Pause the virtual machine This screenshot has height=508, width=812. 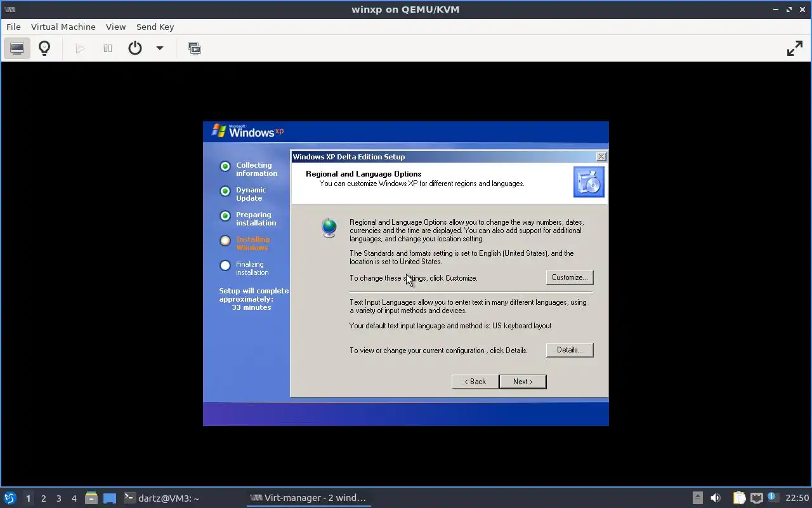[x=108, y=48]
